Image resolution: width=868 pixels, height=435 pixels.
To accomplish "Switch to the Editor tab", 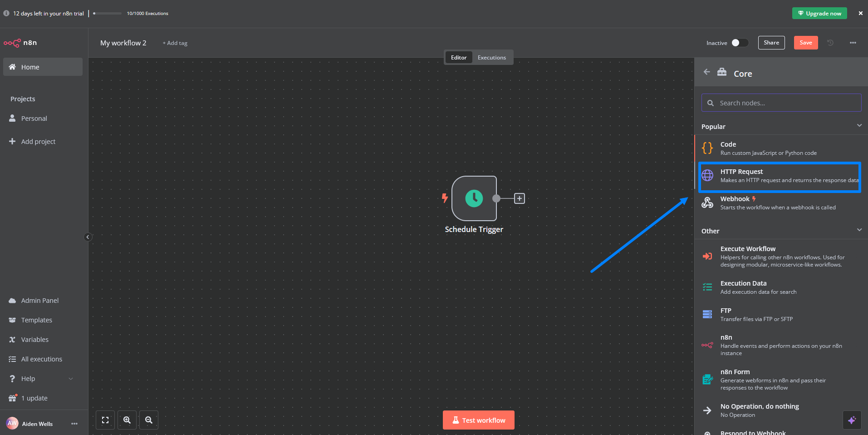I will [459, 57].
